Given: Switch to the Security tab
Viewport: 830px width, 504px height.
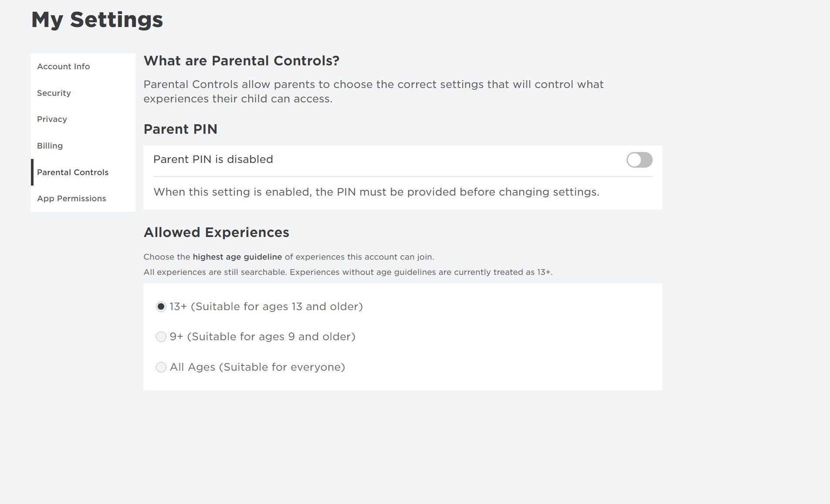Looking at the screenshot, I should (54, 93).
